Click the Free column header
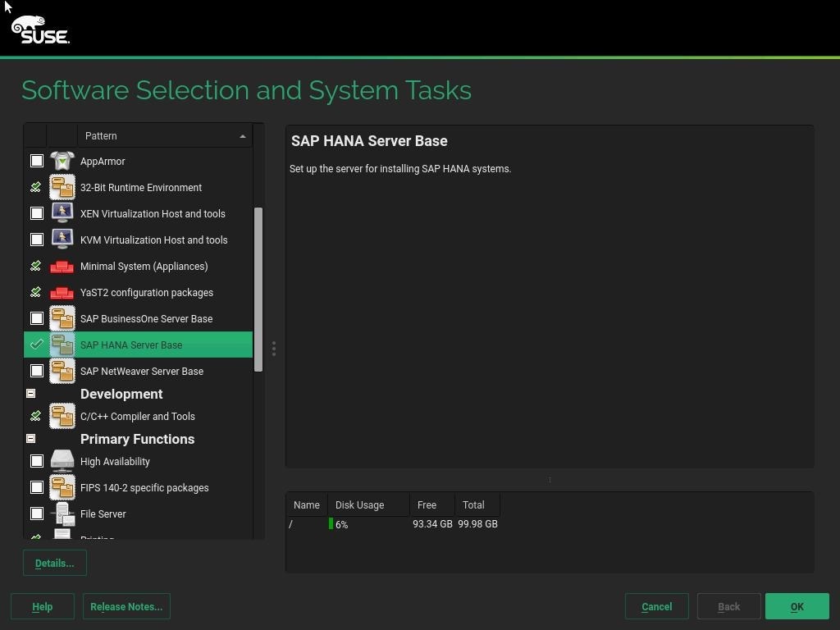 (431, 504)
